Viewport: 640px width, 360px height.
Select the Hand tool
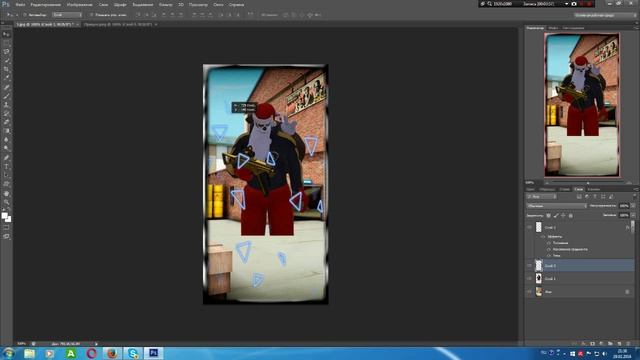click(6, 193)
